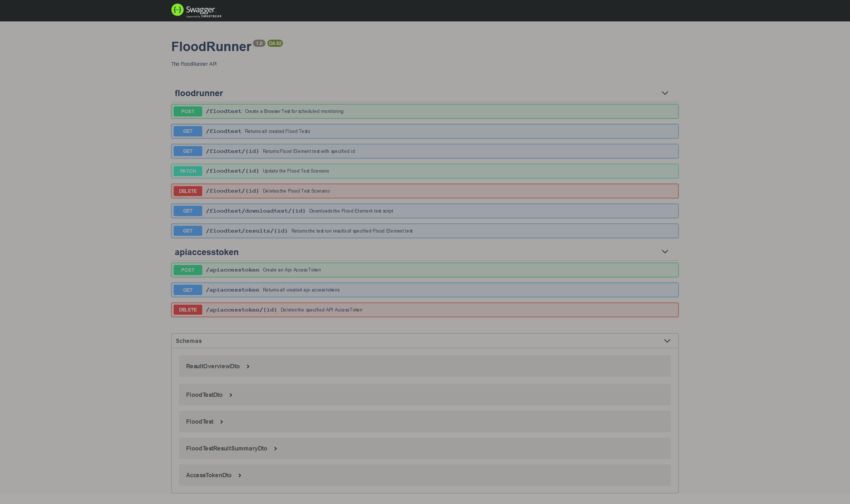
Task: Open GET /floodtest/results/{id} method badge
Action: [x=188, y=231]
